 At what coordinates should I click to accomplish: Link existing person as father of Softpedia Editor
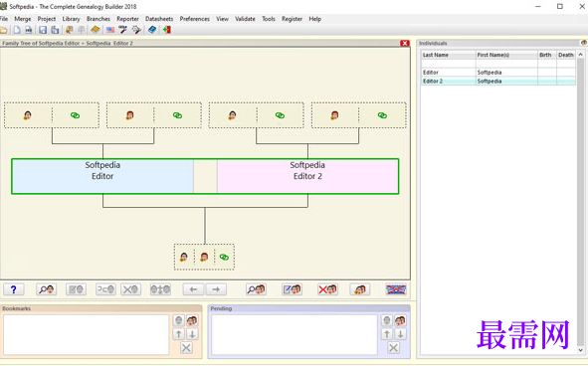(x=75, y=115)
